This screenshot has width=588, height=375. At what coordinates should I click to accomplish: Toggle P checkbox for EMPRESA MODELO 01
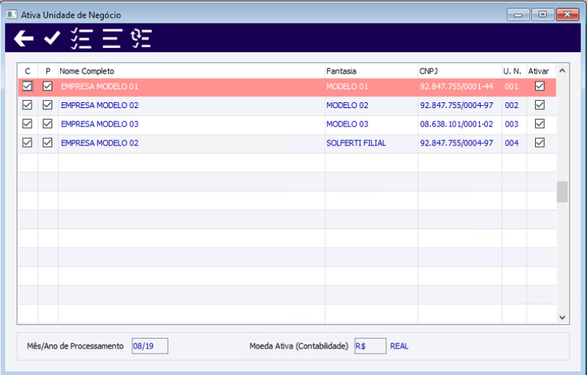pos(47,86)
